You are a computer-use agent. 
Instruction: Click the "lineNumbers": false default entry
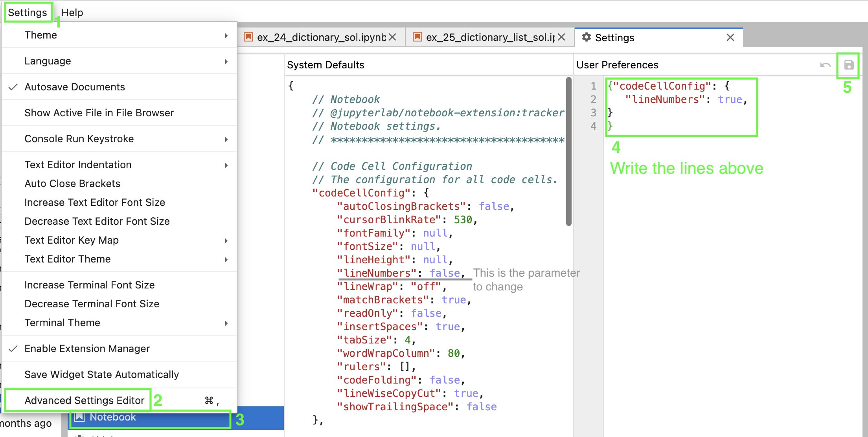coord(401,273)
